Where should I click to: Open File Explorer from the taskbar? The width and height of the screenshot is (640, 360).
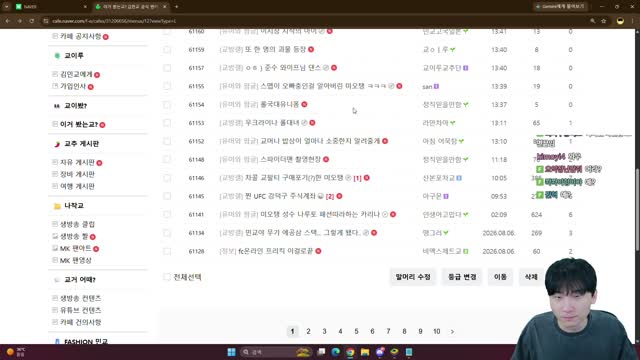pos(365,352)
